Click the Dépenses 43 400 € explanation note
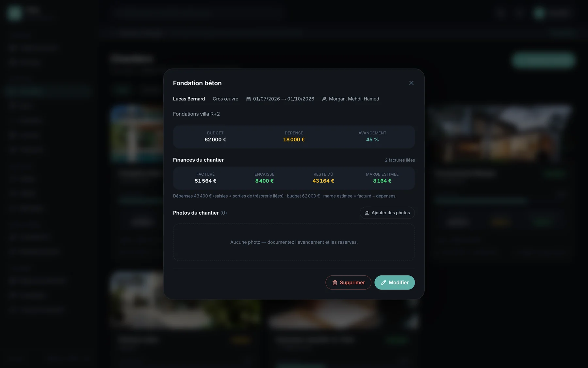The image size is (588, 368). [285, 196]
